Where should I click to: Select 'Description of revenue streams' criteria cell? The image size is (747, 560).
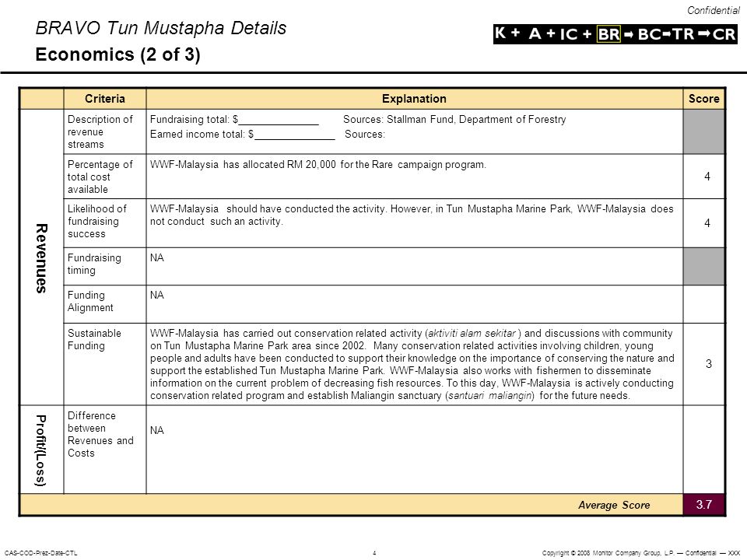point(105,132)
